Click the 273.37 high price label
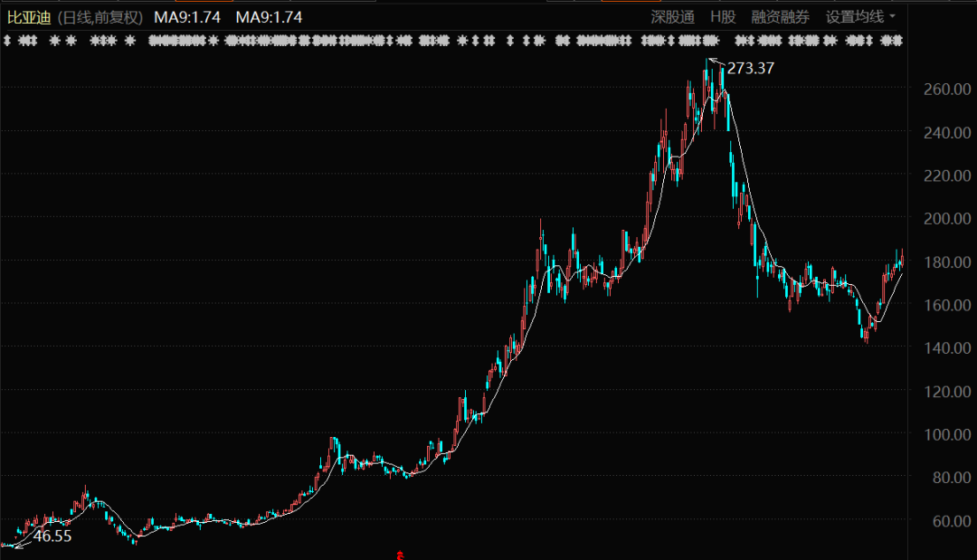 point(751,69)
